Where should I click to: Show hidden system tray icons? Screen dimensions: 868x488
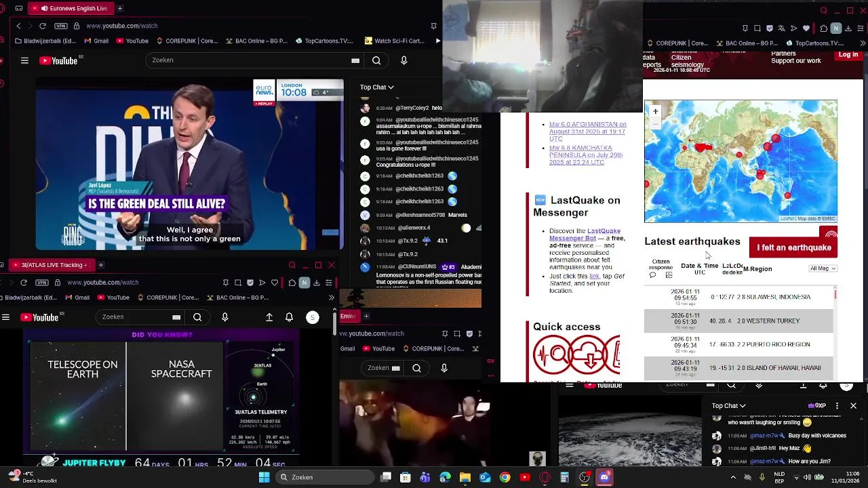732,477
